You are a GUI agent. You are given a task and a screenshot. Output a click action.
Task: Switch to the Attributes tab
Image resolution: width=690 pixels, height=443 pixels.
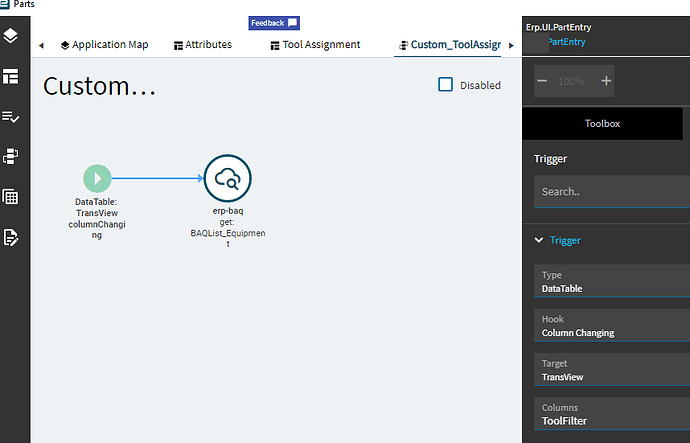(x=203, y=45)
